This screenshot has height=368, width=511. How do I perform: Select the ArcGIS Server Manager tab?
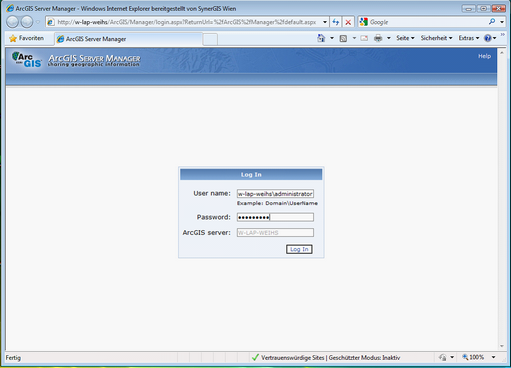click(128, 39)
